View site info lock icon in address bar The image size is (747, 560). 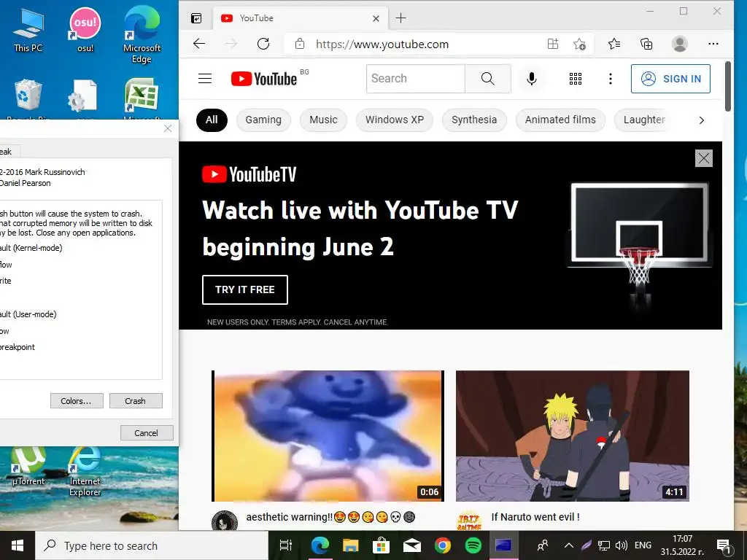(x=300, y=44)
